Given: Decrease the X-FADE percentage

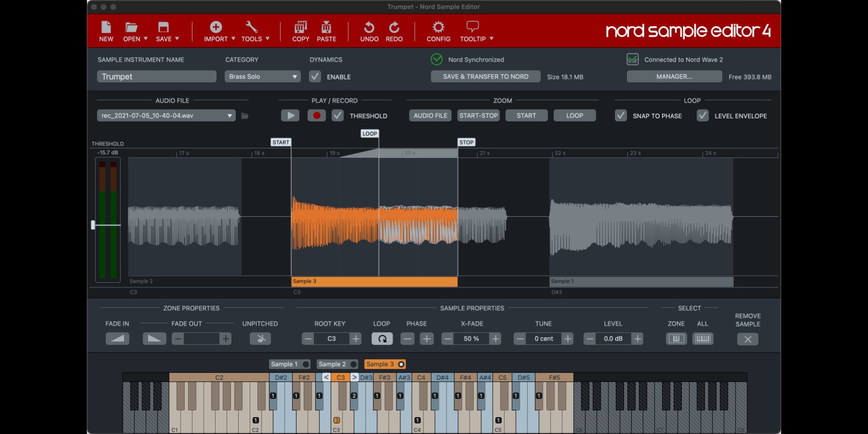Looking at the screenshot, I should point(448,339).
